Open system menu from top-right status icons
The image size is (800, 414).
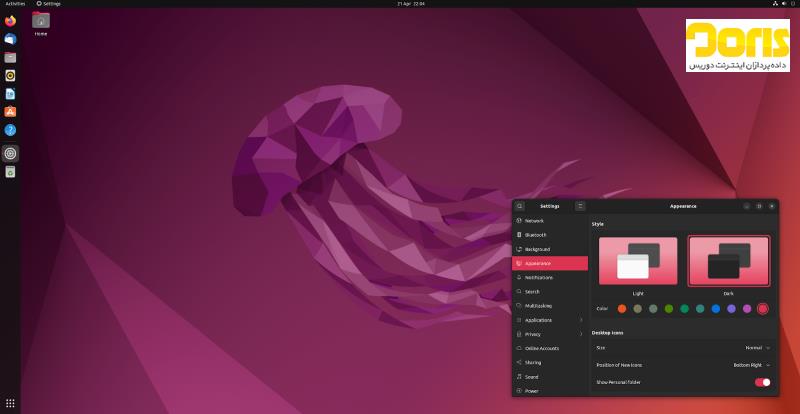pos(784,4)
